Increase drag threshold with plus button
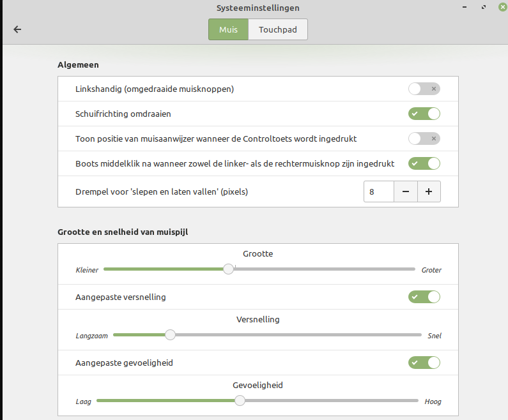The height and width of the screenshot is (420, 508). (x=429, y=192)
